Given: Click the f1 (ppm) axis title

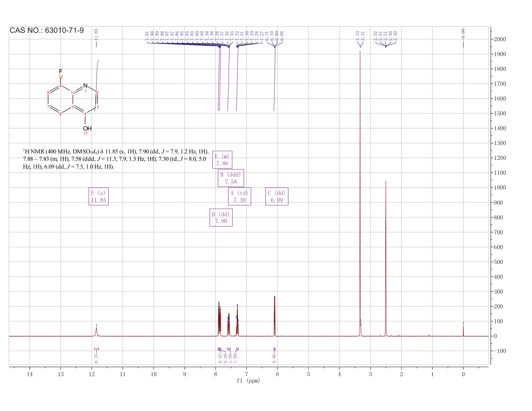Looking at the screenshot, I should tap(248, 381).
